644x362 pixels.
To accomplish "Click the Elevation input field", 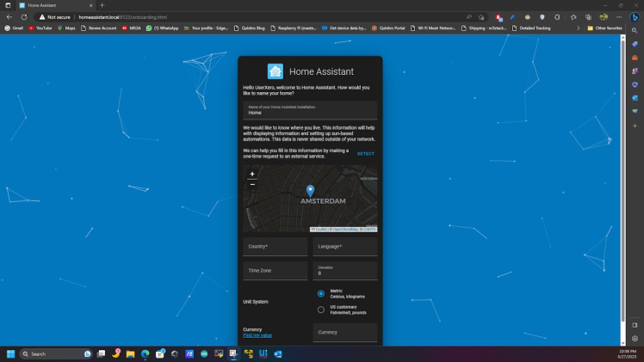I will click(x=345, y=271).
